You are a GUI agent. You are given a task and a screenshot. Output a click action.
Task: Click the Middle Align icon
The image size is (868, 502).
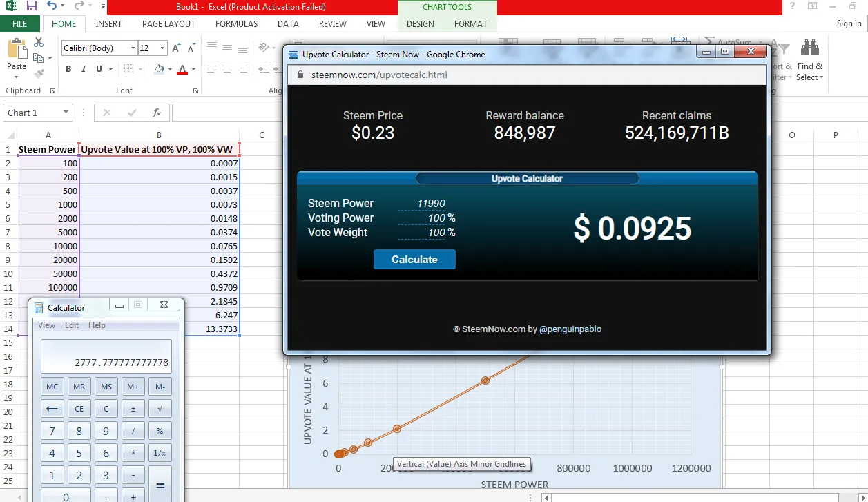227,48
